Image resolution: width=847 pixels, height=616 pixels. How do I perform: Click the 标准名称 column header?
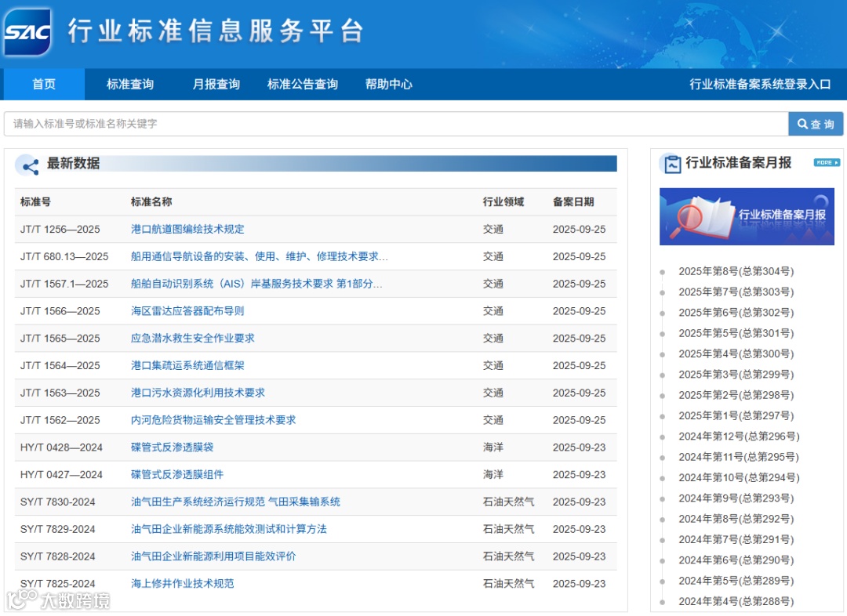(x=151, y=202)
